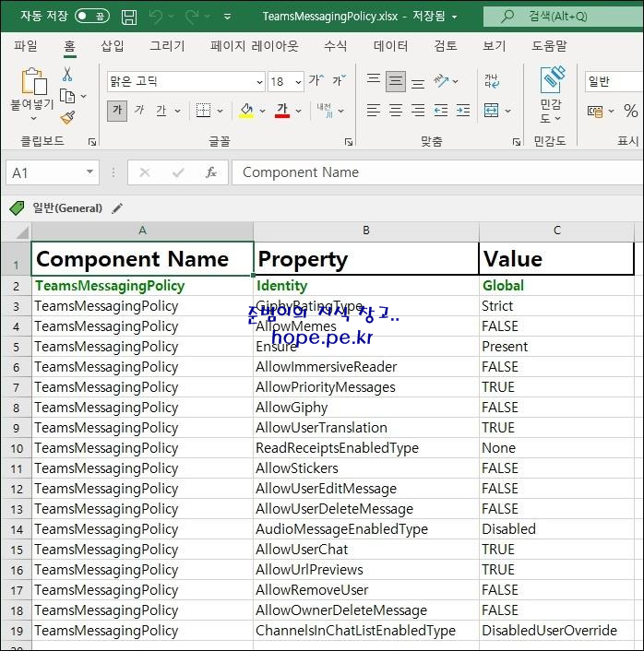Open the Clipboard group dialog launcher

tap(92, 142)
